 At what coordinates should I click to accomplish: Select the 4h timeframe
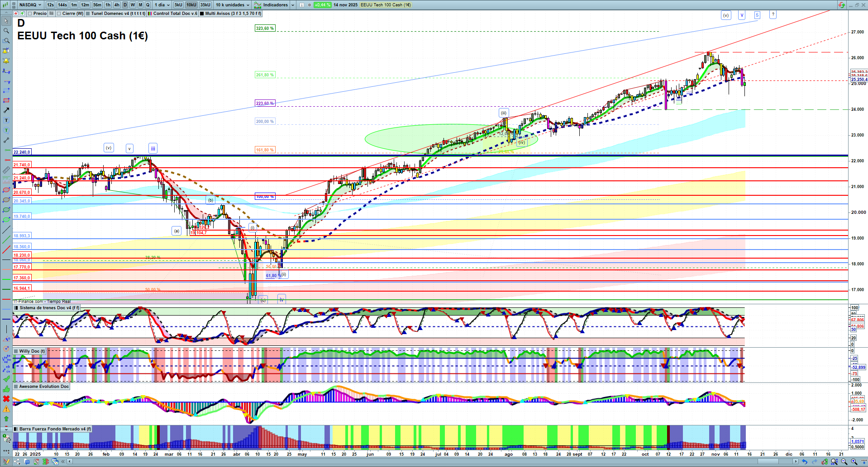(117, 5)
